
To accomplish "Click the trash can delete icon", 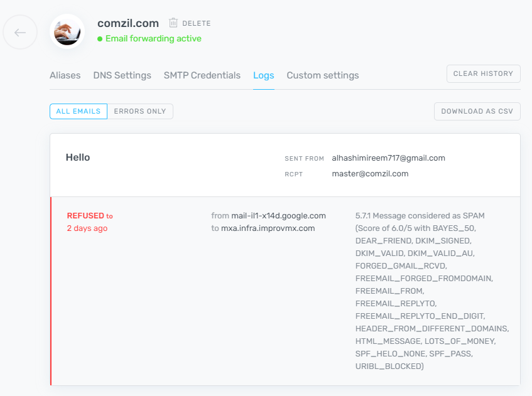I will pos(173,23).
